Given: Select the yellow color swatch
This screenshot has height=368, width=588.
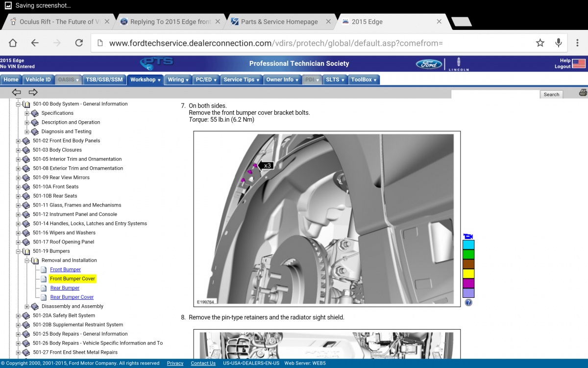Looking at the screenshot, I should [x=468, y=274].
